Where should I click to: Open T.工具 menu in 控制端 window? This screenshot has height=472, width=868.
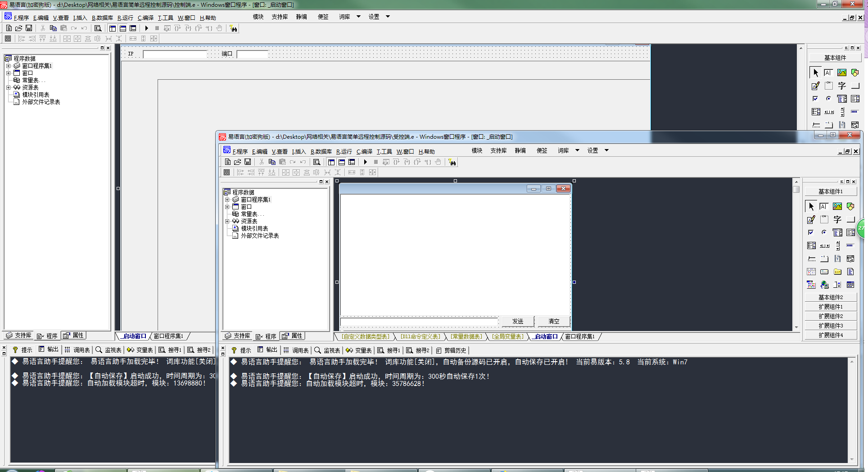(165, 18)
